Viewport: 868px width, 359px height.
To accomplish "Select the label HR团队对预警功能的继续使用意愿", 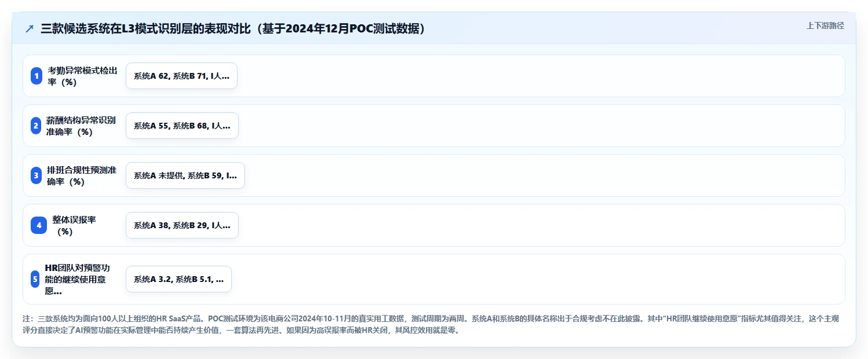I will [x=77, y=279].
